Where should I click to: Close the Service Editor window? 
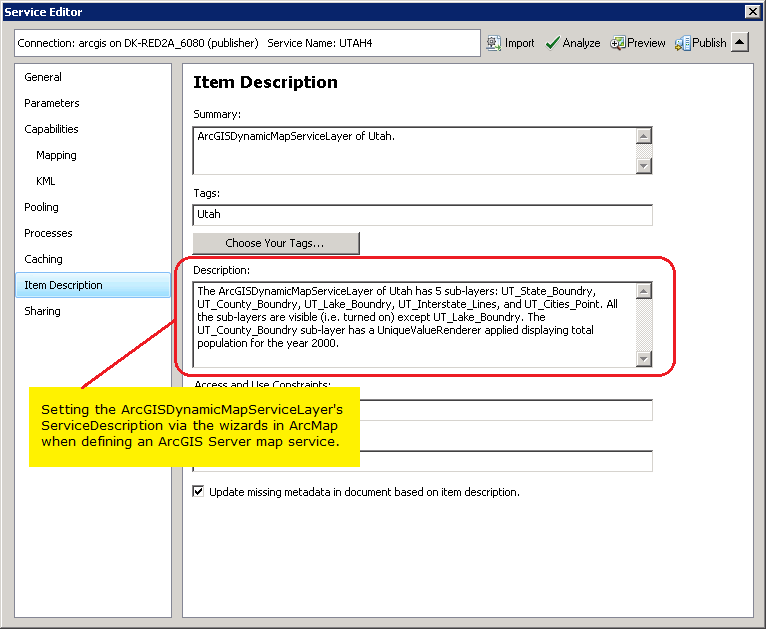tap(752, 11)
